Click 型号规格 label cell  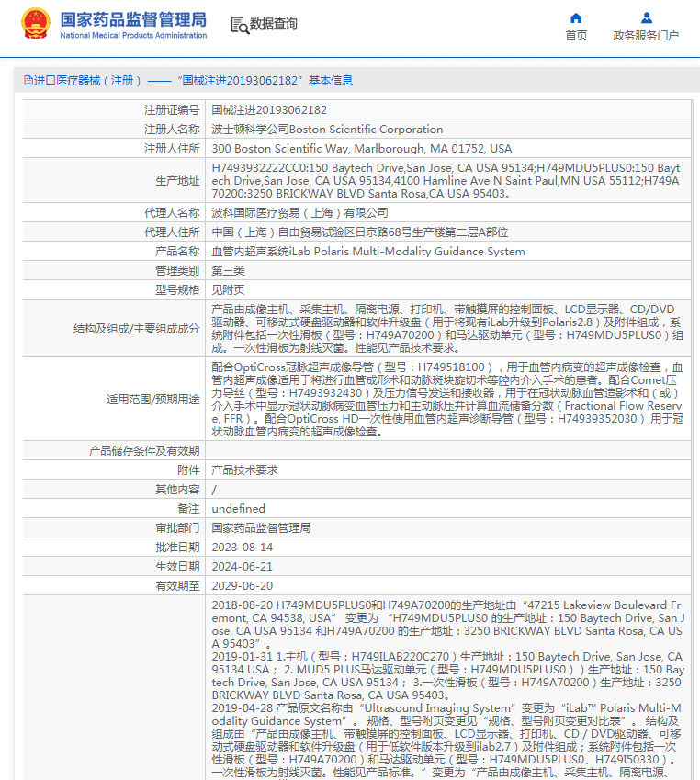(x=114, y=290)
